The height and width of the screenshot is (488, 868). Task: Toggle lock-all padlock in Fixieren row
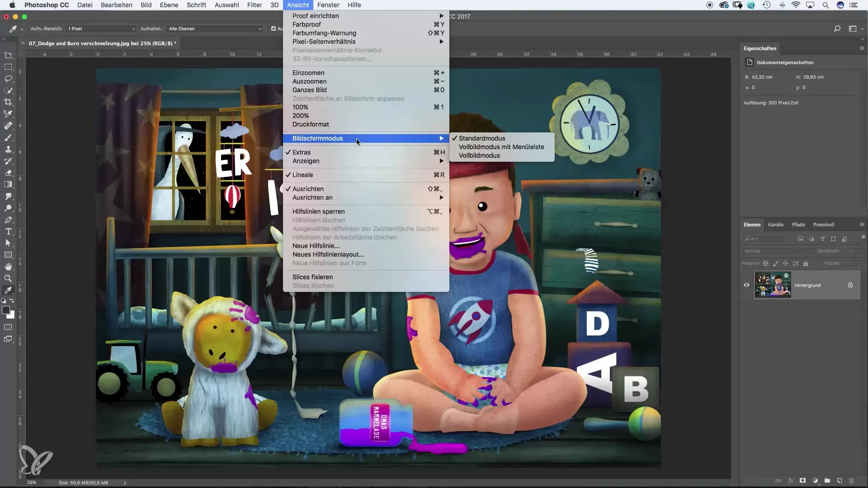(x=806, y=263)
